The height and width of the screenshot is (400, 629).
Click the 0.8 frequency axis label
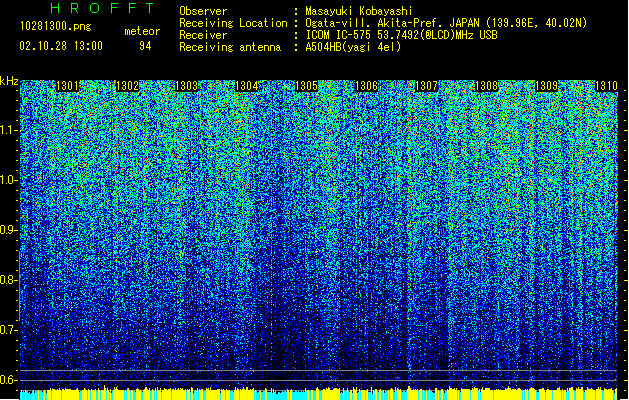click(x=9, y=280)
